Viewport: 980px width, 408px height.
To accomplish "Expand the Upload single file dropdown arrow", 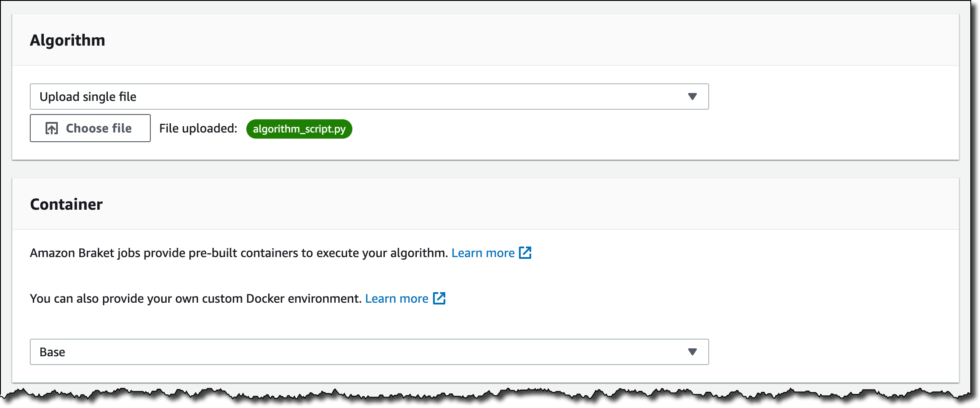I will [692, 97].
